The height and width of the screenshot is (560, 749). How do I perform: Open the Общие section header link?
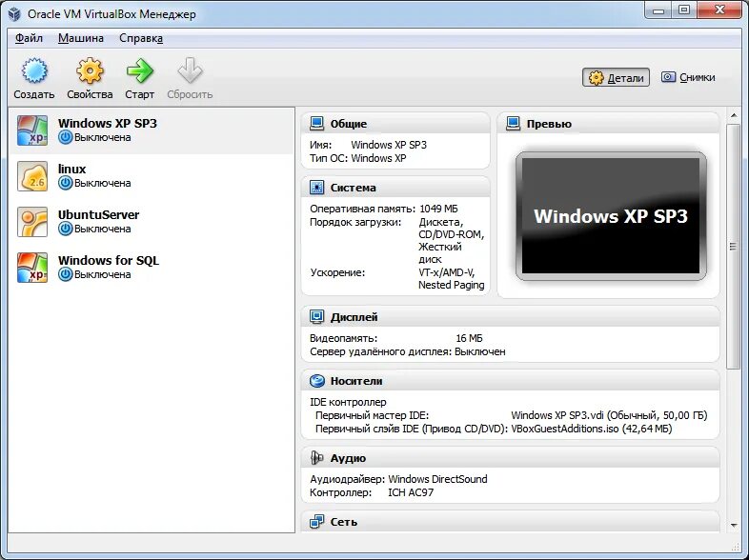coord(349,124)
